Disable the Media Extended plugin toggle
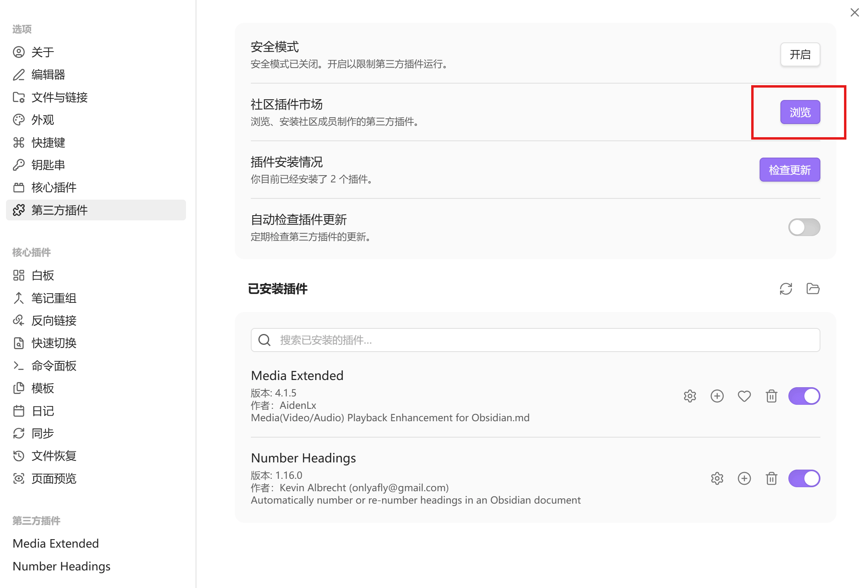868x588 pixels. click(x=804, y=396)
